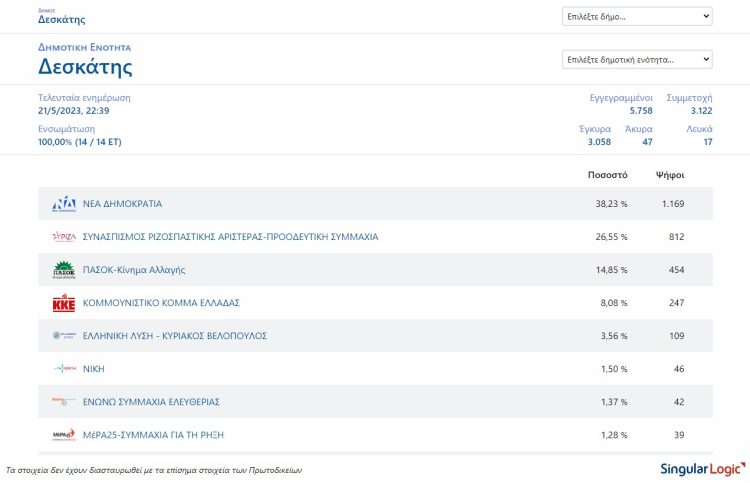Open the ΠΑΣΟΚ-Κίνημα Αλλαγής link

(x=134, y=270)
